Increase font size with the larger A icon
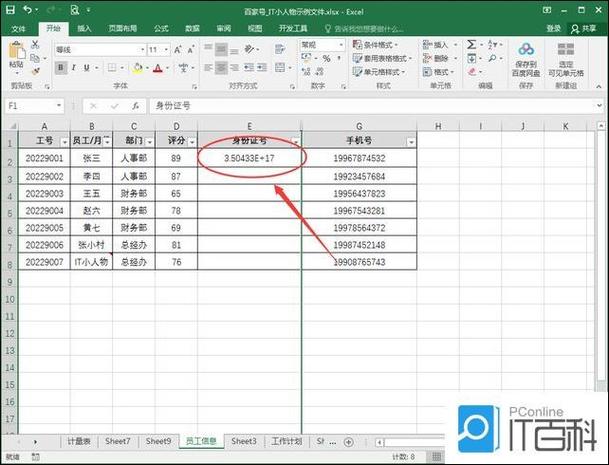 [x=177, y=50]
